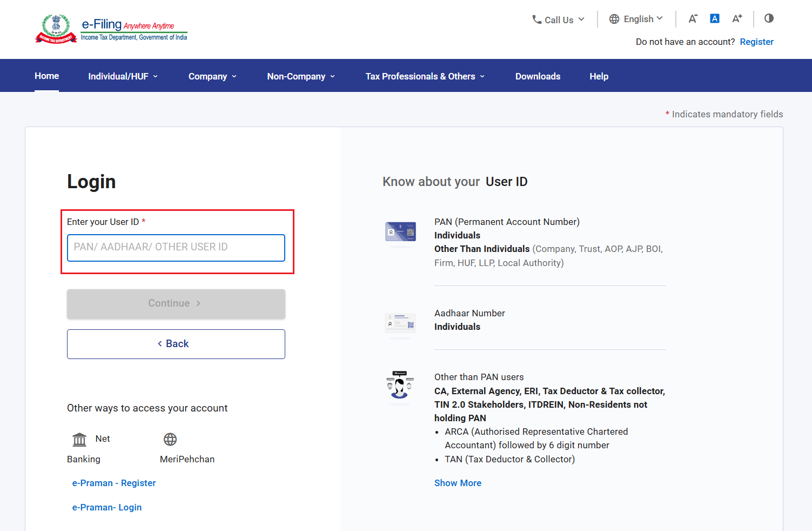This screenshot has width=812, height=531.
Task: Decrease font size with A- icon
Action: [x=693, y=18]
